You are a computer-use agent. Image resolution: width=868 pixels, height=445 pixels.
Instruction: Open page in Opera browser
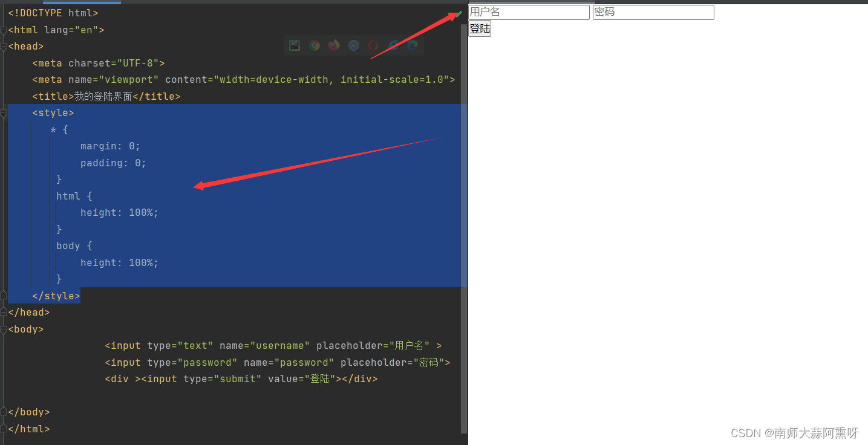click(x=373, y=45)
